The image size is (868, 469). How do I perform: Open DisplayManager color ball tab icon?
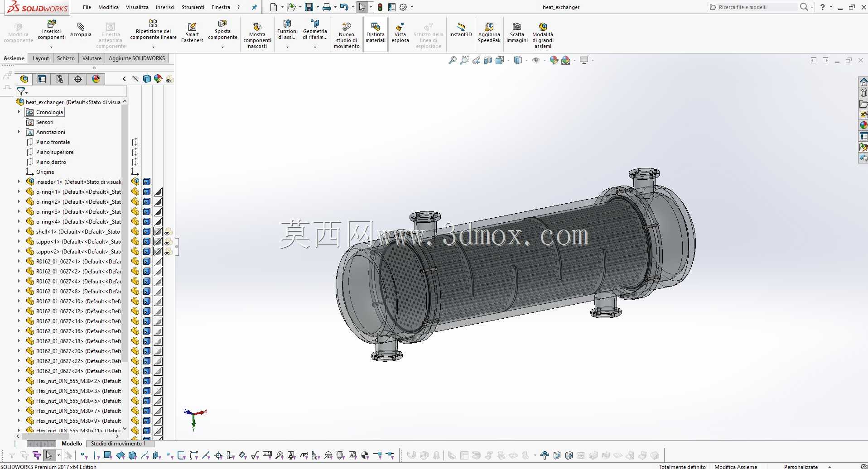[96, 79]
